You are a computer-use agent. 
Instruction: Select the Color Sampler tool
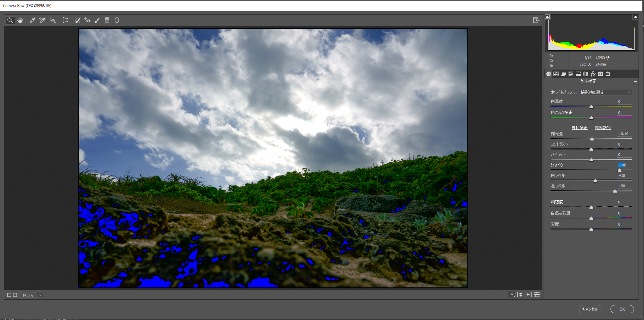(x=42, y=21)
